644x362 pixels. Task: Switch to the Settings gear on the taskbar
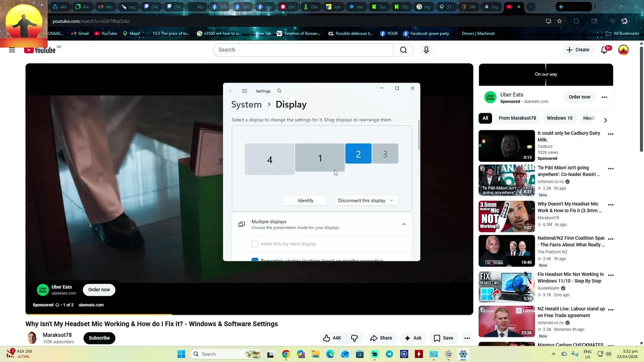point(463,354)
